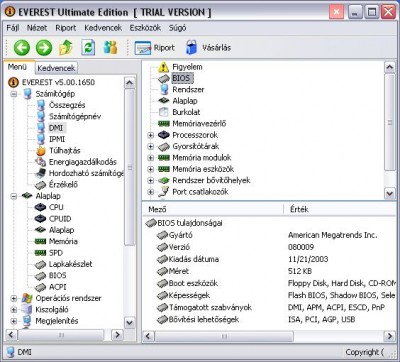
Task: Click the Kiadás dátuma row
Action: click(x=270, y=259)
